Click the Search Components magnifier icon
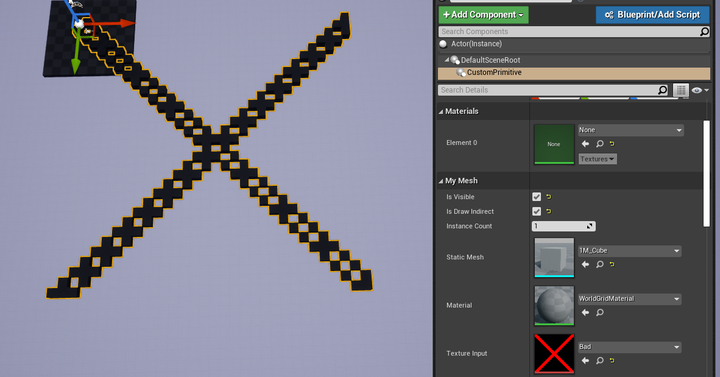 coord(704,31)
